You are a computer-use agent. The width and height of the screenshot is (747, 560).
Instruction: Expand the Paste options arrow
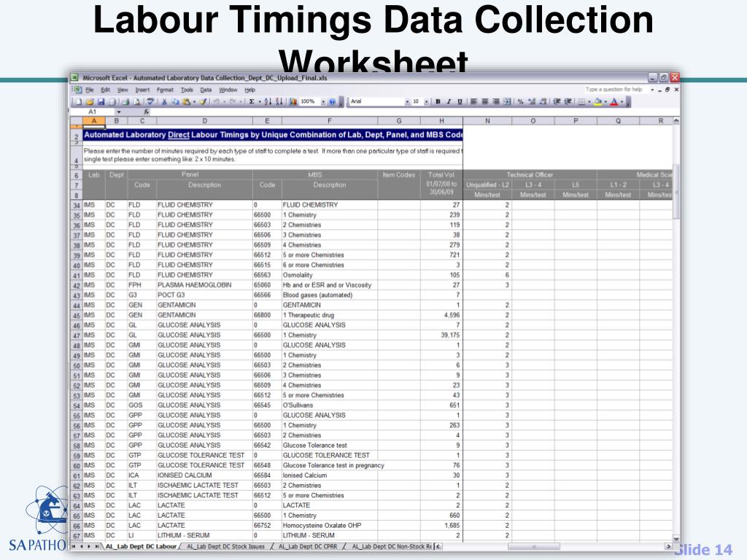[x=194, y=102]
